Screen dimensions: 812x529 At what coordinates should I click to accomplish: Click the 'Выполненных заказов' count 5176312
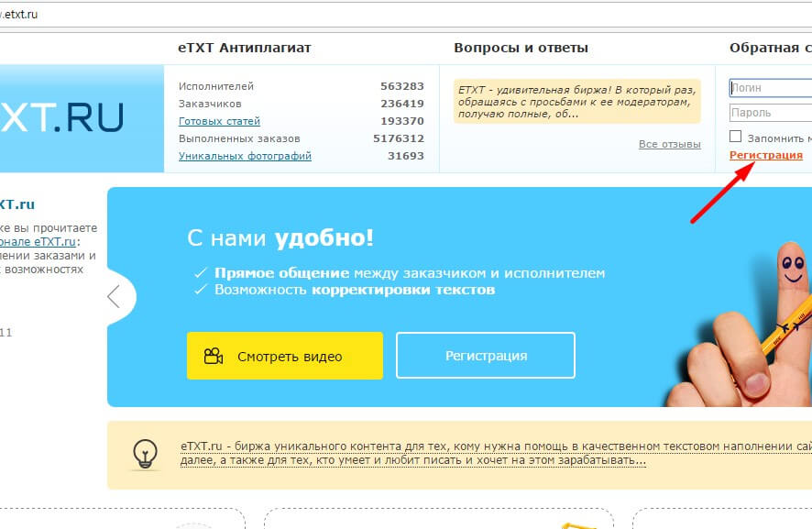click(x=399, y=138)
